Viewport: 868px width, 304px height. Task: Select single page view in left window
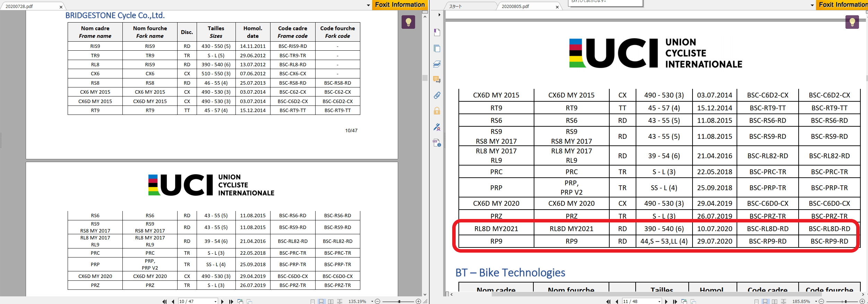pyautogui.click(x=313, y=302)
